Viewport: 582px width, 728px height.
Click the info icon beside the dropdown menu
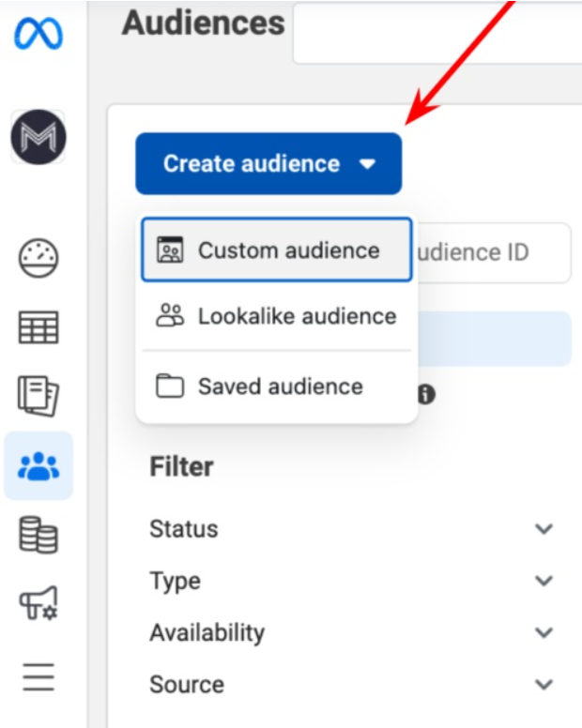point(426,395)
